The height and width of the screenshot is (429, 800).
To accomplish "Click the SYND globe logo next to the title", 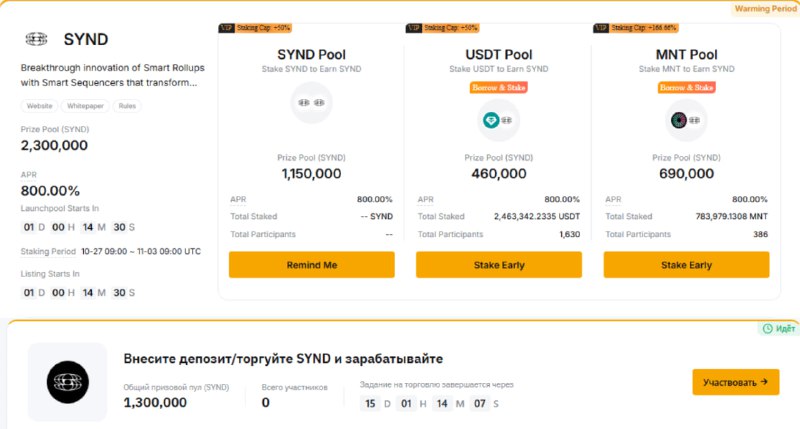I will [x=36, y=39].
